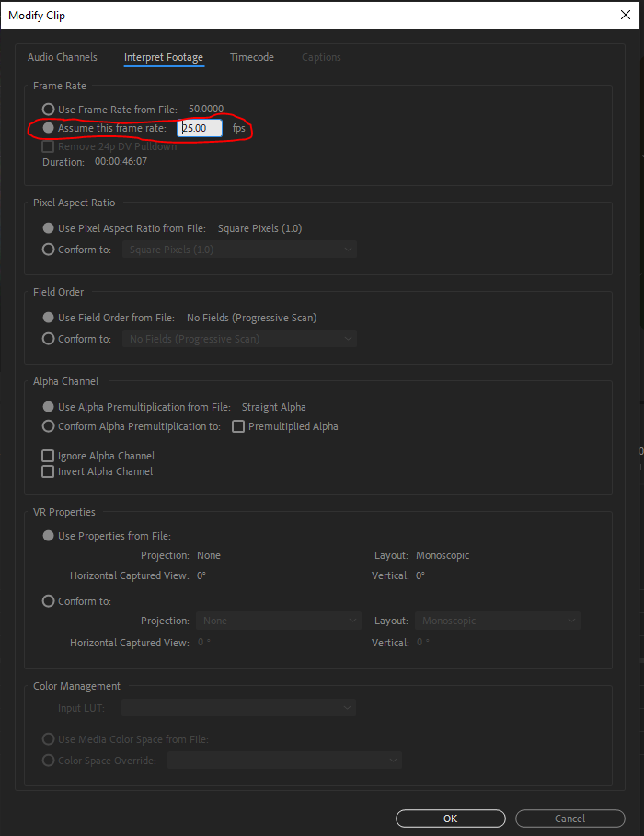Enable the Premultiplied Alpha checkbox
The image size is (644, 836).
tap(237, 425)
